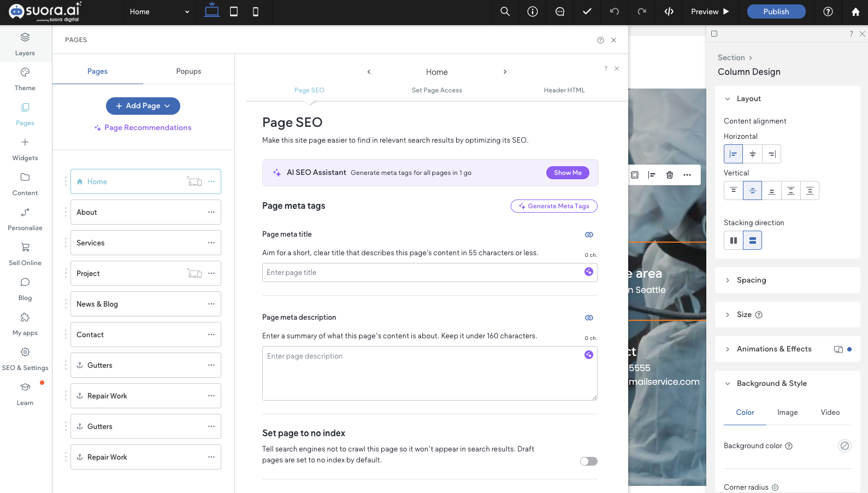Click the Enter page title field
Viewport: 868px width, 493px height.
[x=421, y=272]
